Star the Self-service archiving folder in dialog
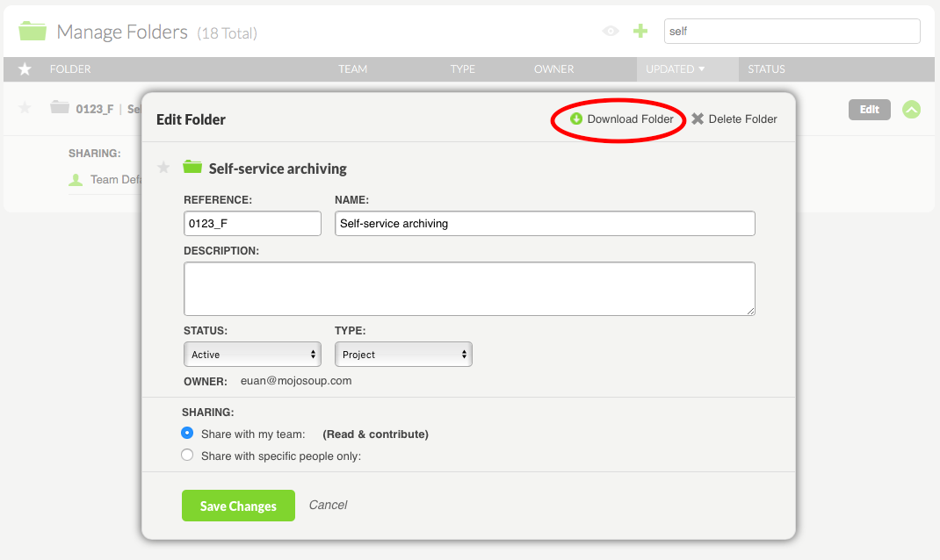 tap(163, 168)
